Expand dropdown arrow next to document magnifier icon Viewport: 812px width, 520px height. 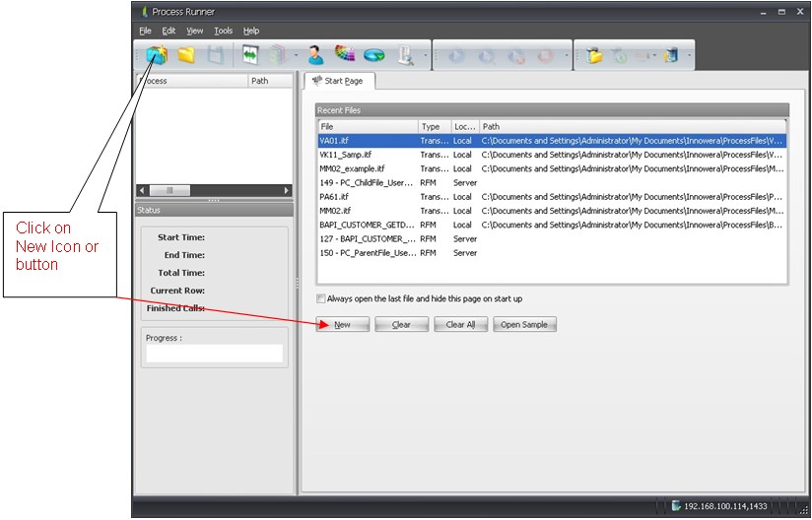click(425, 55)
